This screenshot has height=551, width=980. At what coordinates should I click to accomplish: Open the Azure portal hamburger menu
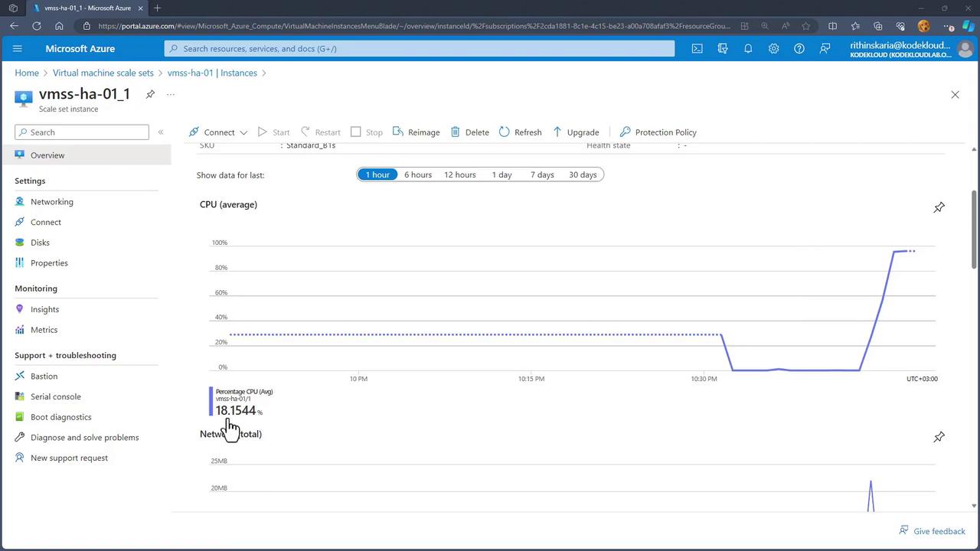point(18,48)
